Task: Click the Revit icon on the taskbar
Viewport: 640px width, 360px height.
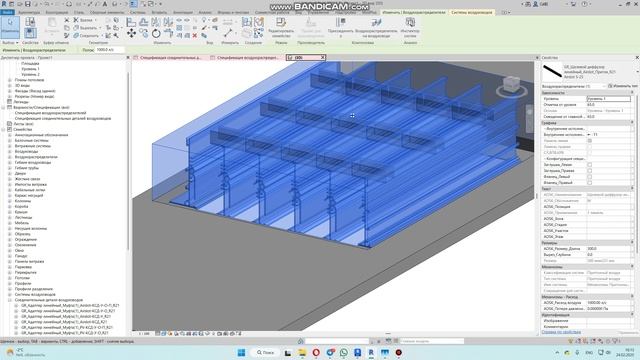Action: click(371, 352)
